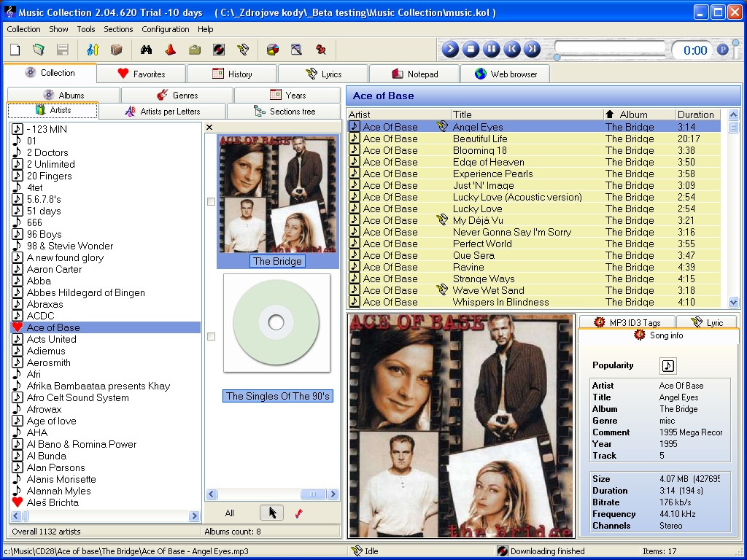This screenshot has height=560, width=747.
Task: Click the red traffic cone icon
Action: click(170, 50)
